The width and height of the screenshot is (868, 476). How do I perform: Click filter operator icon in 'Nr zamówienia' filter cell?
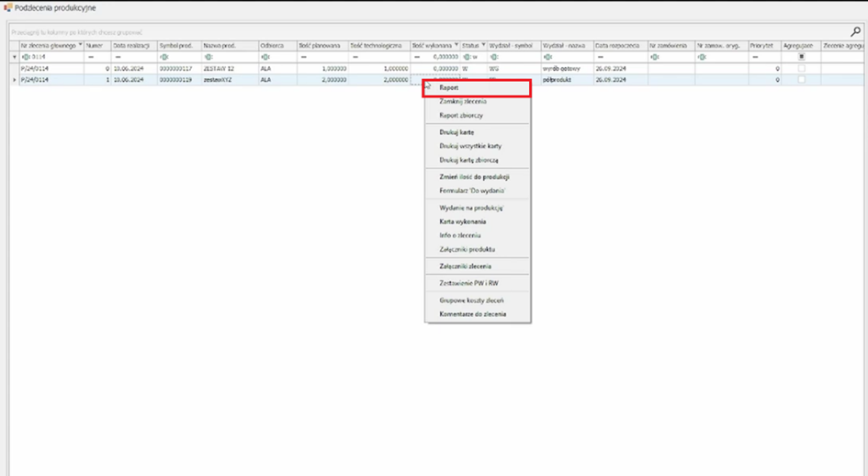point(655,57)
